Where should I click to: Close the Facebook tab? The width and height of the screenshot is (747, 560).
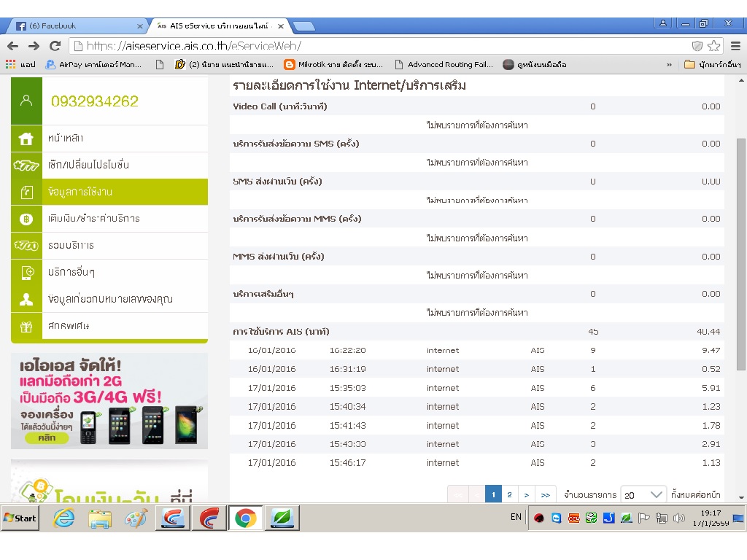point(139,26)
